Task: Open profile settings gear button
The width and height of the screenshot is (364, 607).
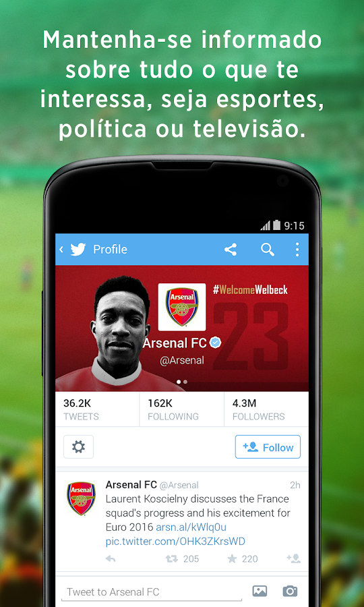Action: [78, 446]
